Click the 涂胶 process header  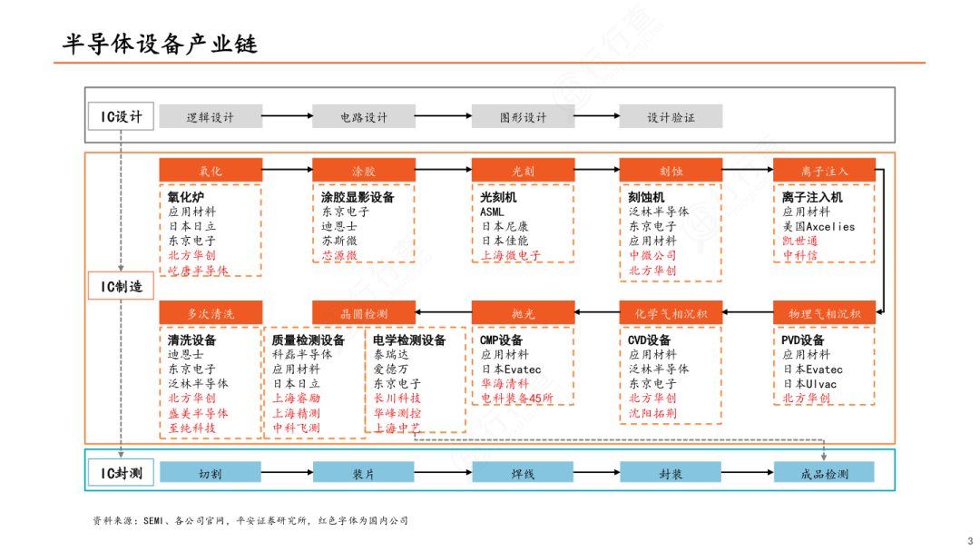(x=364, y=171)
